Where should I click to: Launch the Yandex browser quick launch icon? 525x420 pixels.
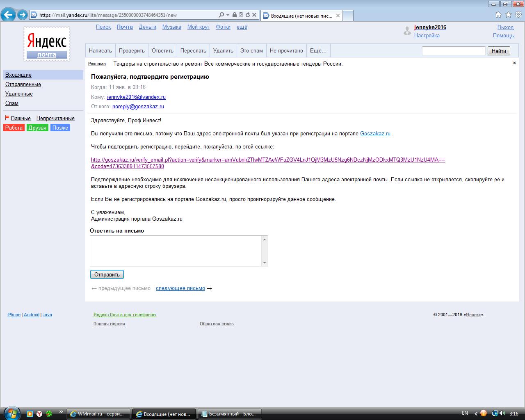(x=39, y=414)
